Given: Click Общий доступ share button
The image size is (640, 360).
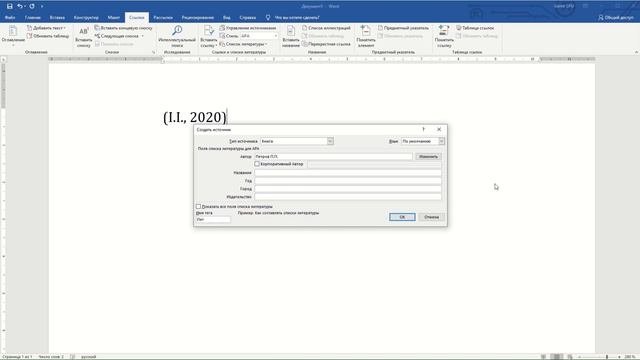Looking at the screenshot, I should 616,18.
